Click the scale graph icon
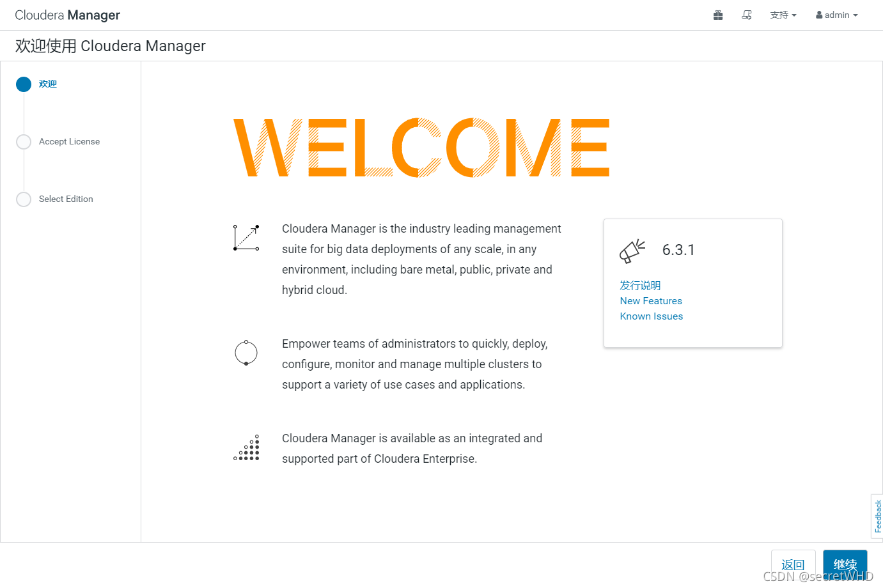Viewport: 883px width, 588px height. (246, 238)
